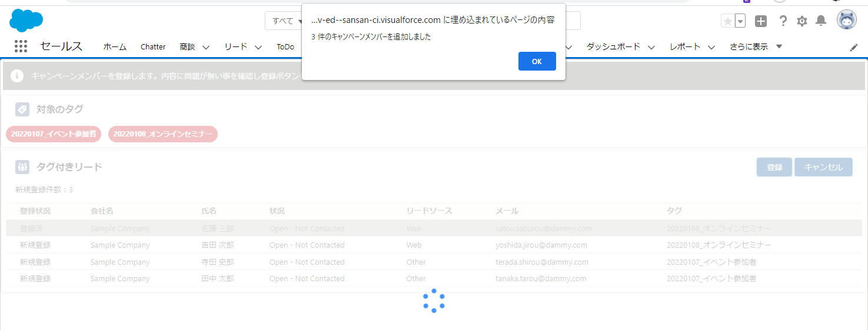Open the global actions plus icon
The height and width of the screenshot is (330, 868).
(x=761, y=21)
